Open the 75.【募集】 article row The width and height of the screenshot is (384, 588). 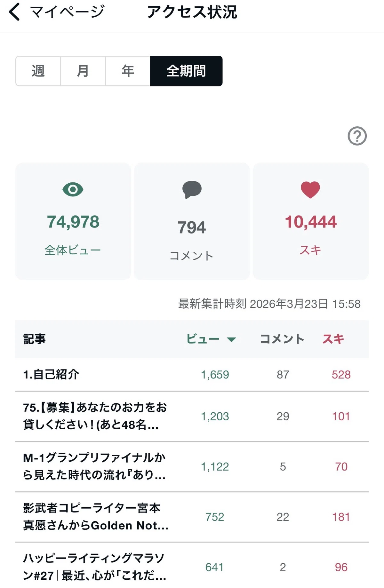(192, 416)
